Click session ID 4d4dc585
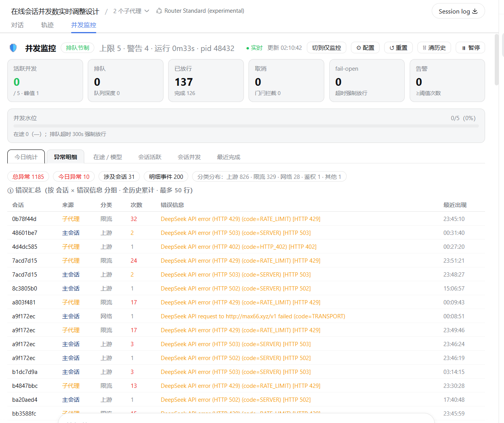 [25, 247]
